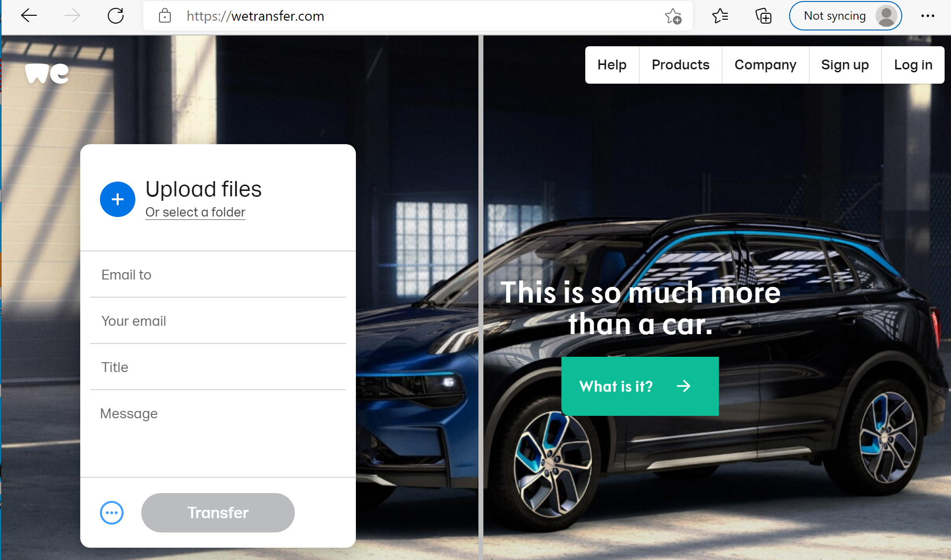Screen dimensions: 951x560
Task: Open the Company menu
Action: (x=765, y=65)
